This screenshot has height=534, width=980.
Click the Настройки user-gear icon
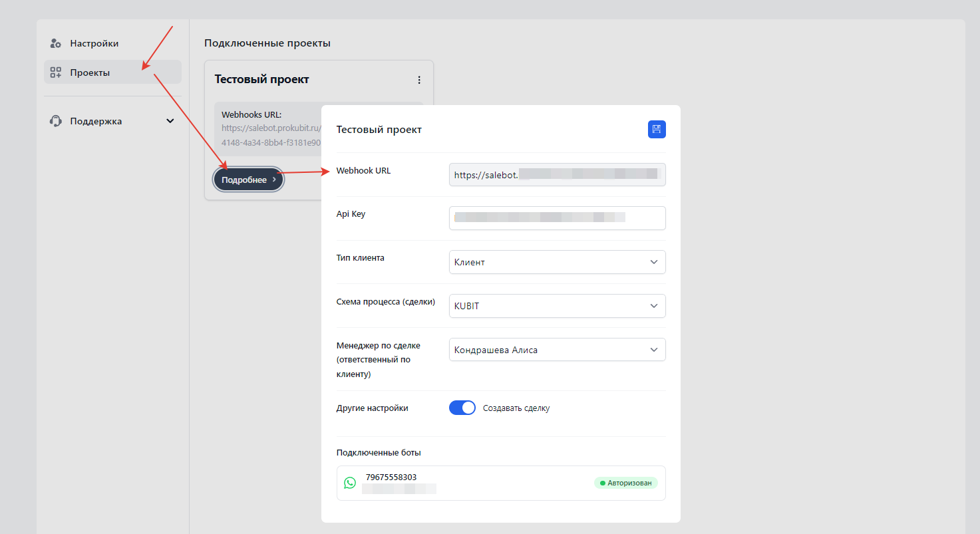point(56,43)
